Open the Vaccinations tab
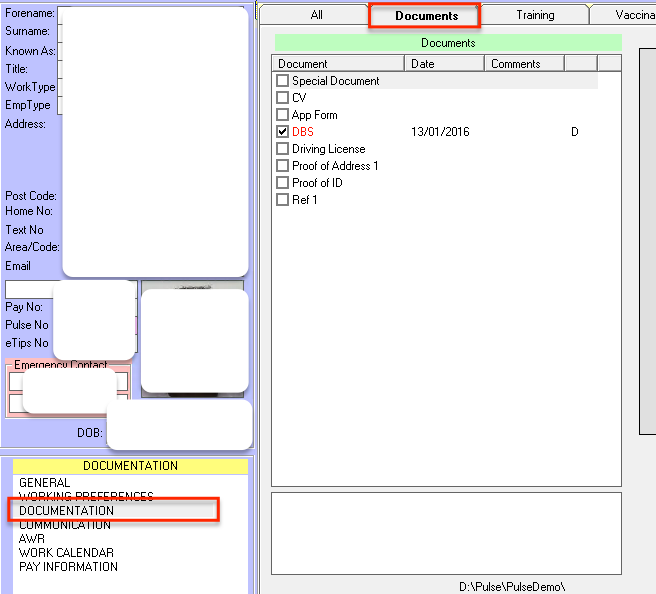Screen dimensions: 656x594 [634, 15]
